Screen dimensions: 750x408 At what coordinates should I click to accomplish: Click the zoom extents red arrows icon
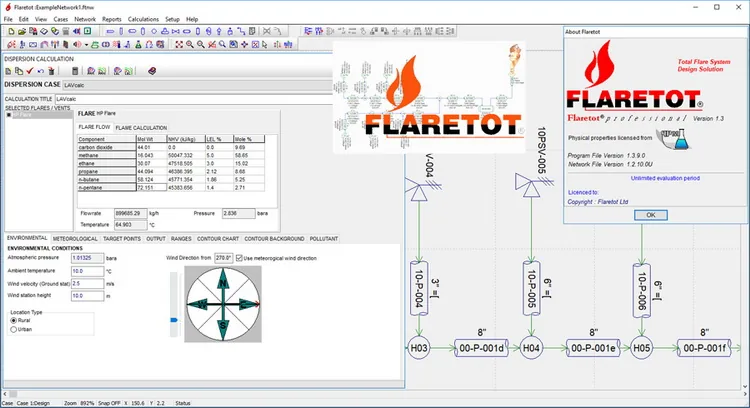179,44
